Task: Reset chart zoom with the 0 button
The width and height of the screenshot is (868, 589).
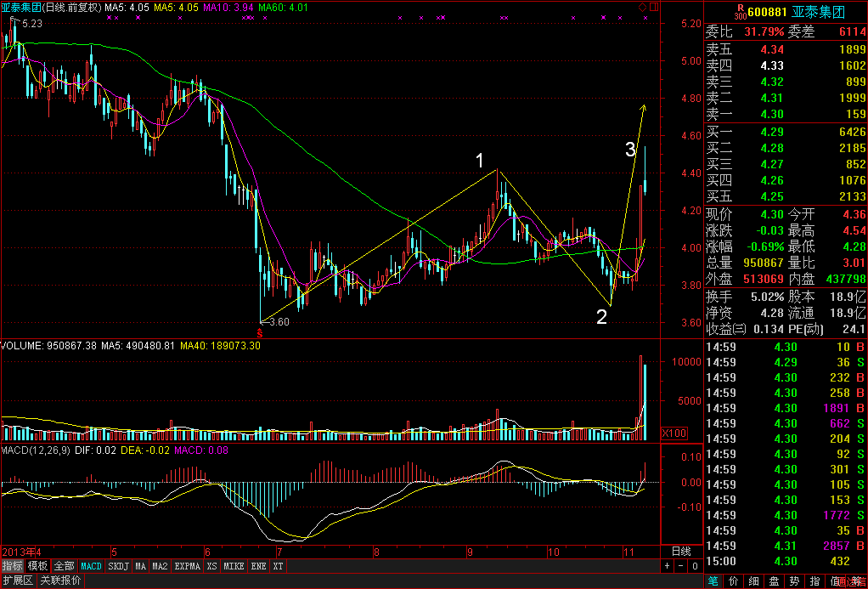Action: click(695, 566)
